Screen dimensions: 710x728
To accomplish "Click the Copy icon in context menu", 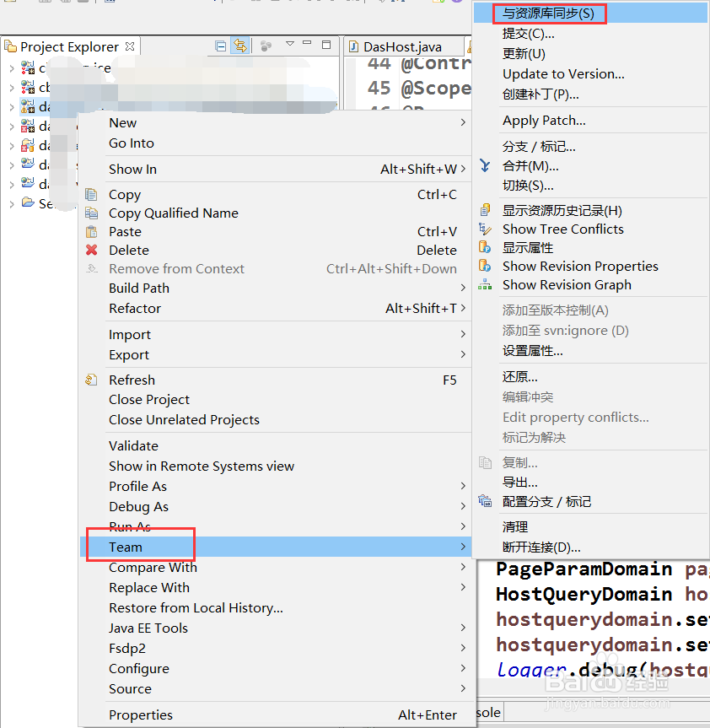I will click(91, 194).
